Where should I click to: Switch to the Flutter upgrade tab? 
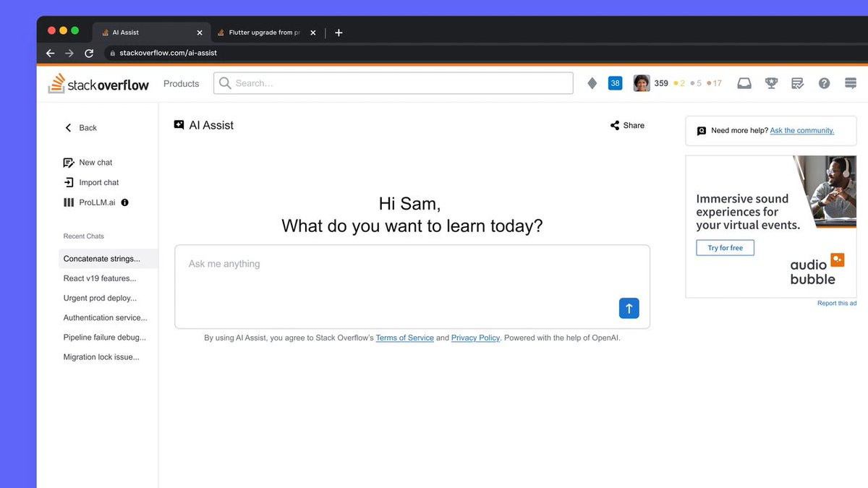pos(265,33)
